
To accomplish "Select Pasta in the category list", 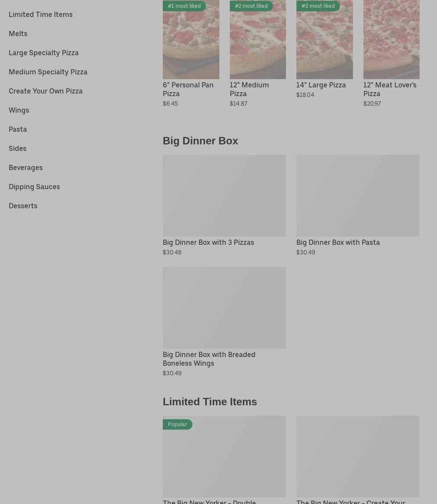I will pos(18,129).
